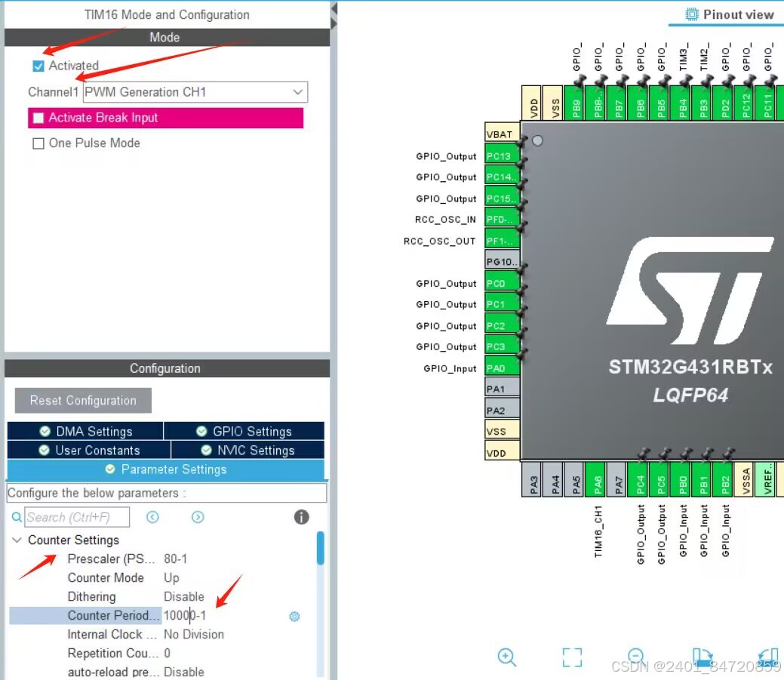Click the Repetition Counter value 0
The height and width of the screenshot is (680, 784).
coord(167,654)
